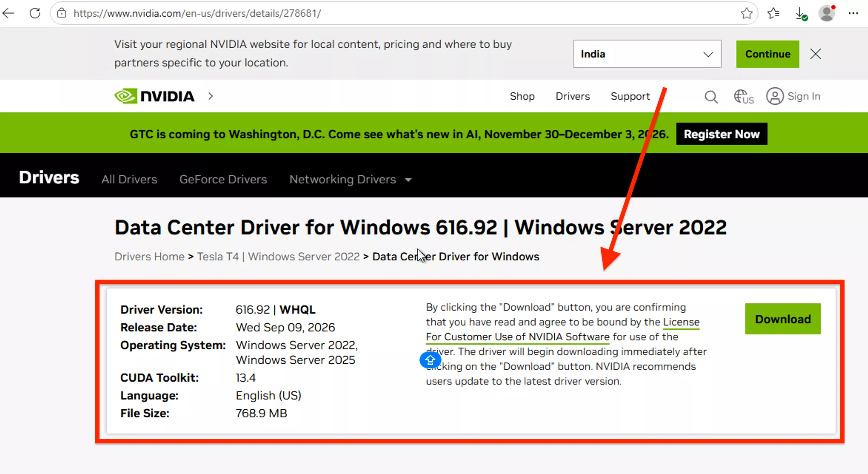Click CUDA Toolkit value 13.4

tap(246, 378)
